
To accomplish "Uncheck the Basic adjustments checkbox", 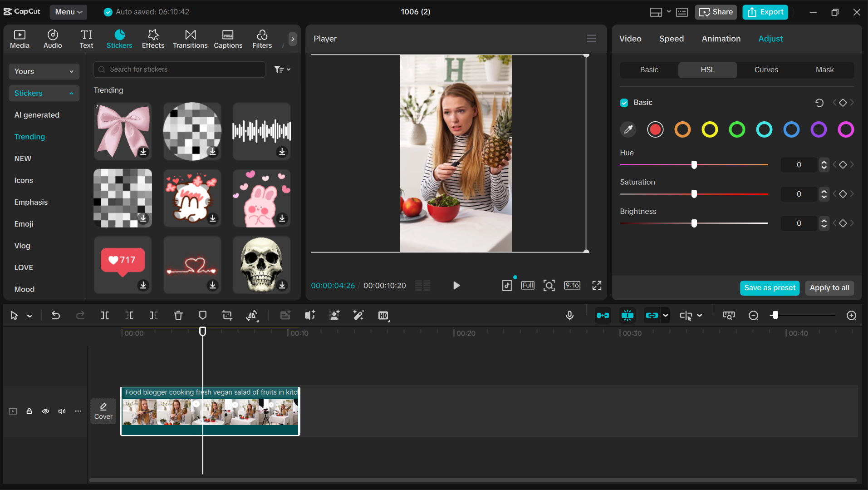I will pos(624,102).
